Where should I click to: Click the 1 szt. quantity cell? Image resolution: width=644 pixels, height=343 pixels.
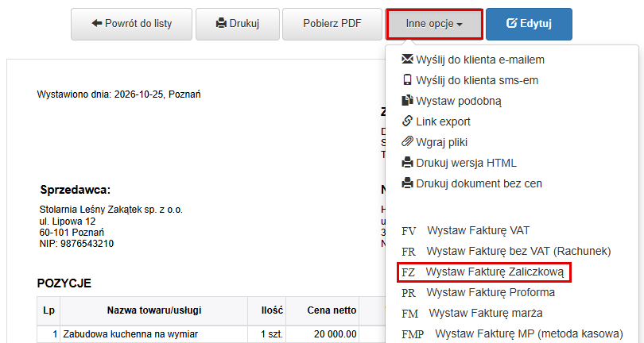(x=267, y=334)
